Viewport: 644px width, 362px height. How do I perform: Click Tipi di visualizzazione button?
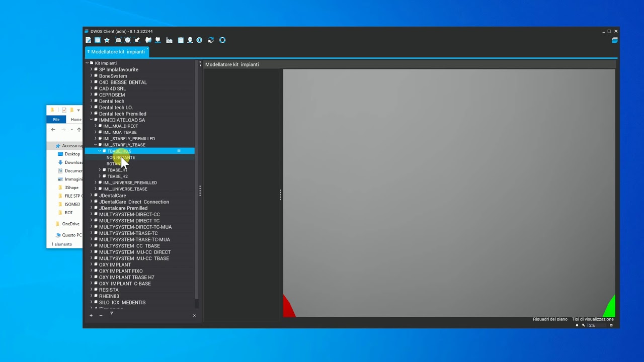pos(593,319)
